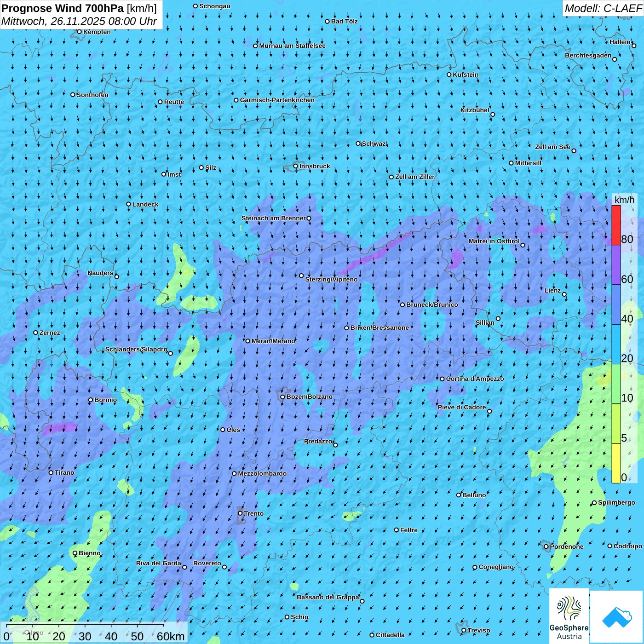Click the Bruneck/Brunico label
644x644 pixels.
(432, 305)
